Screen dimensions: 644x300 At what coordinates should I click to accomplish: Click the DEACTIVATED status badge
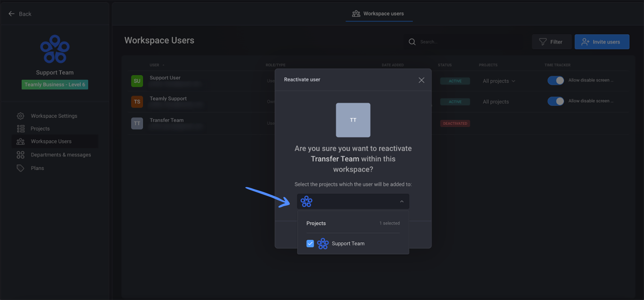click(455, 123)
